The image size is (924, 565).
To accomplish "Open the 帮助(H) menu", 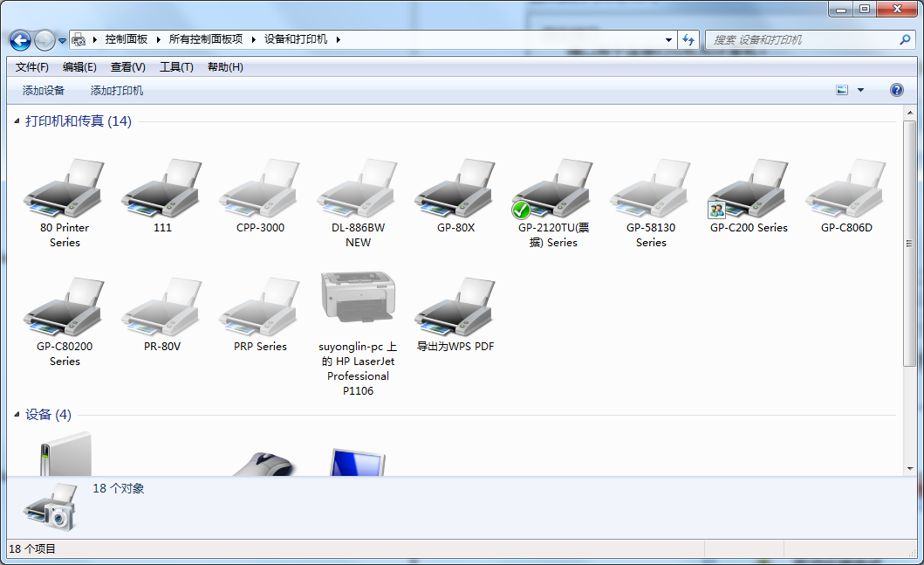I will pos(225,67).
